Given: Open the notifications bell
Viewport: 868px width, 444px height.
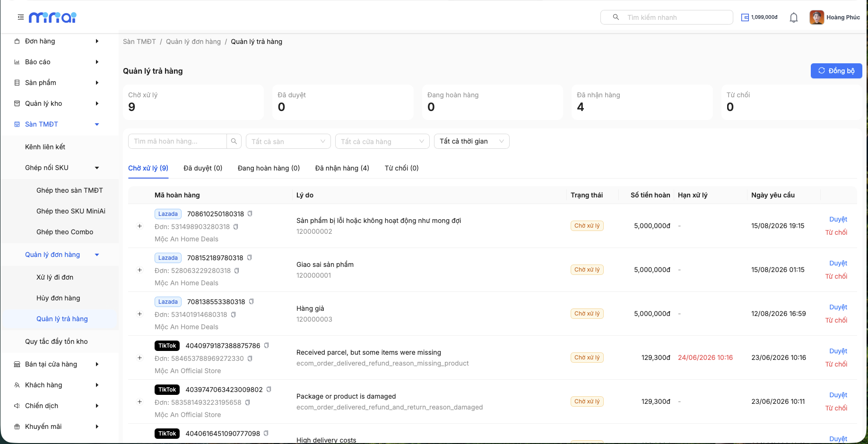Looking at the screenshot, I should pyautogui.click(x=794, y=17).
